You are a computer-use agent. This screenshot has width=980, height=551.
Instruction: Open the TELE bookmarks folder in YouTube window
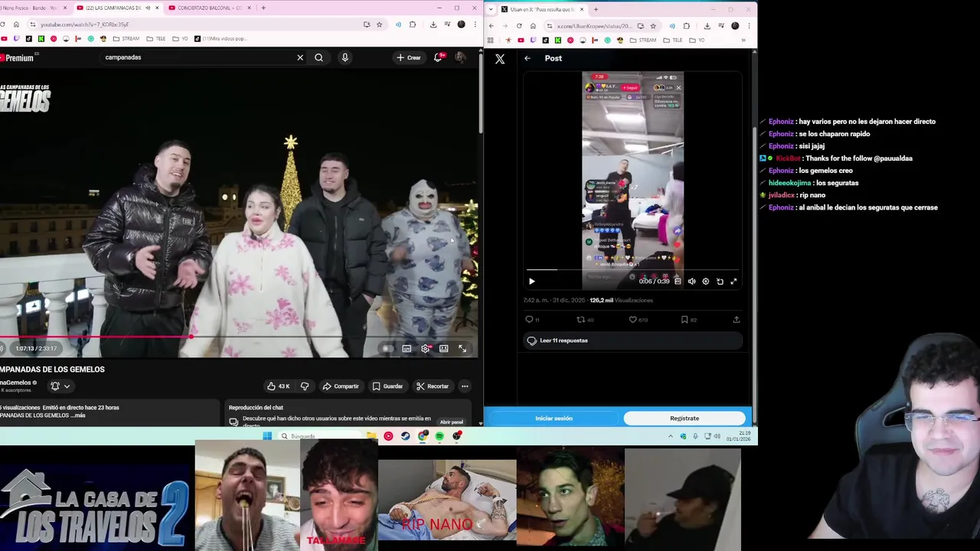point(155,38)
